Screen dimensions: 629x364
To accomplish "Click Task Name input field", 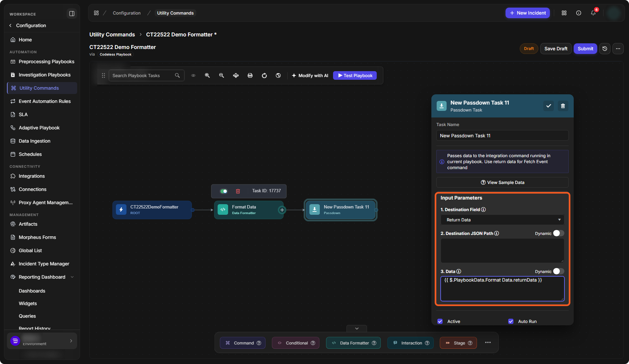I will click(x=502, y=136).
